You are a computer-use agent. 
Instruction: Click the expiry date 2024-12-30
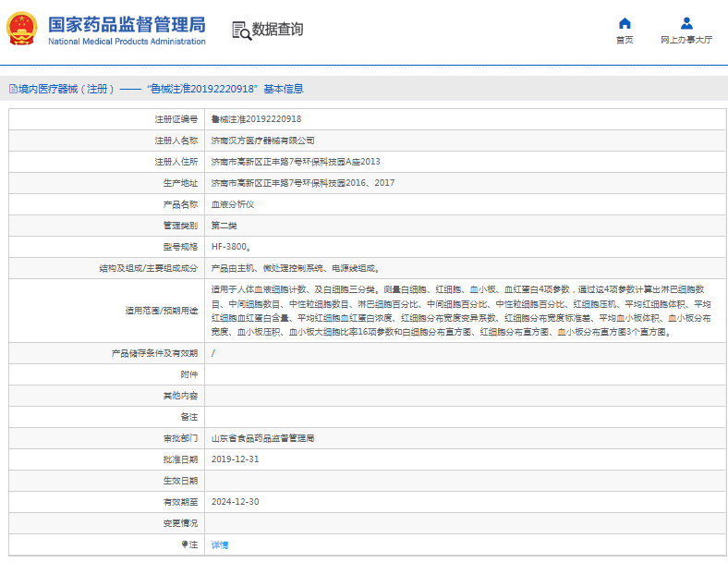pos(235,502)
